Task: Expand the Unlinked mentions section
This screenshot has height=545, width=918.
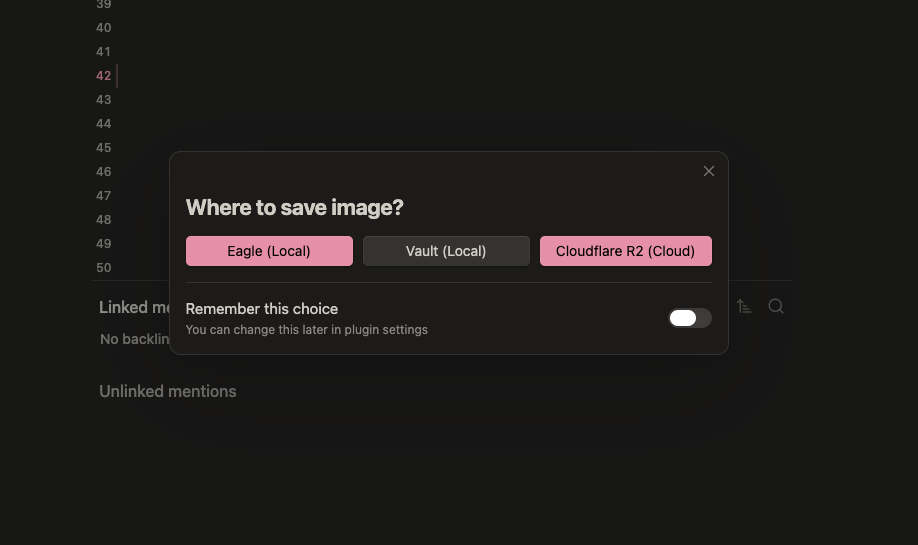Action: click(167, 391)
